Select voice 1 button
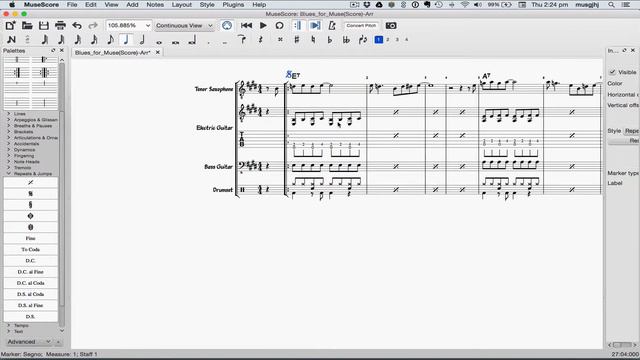This screenshot has height=360, width=640. coord(379,40)
